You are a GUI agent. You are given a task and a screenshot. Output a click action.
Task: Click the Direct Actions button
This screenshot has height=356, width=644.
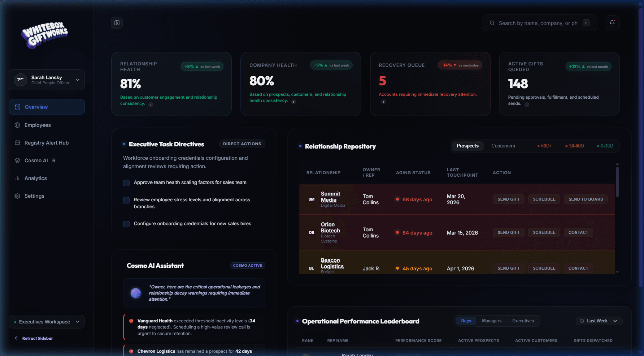click(242, 144)
